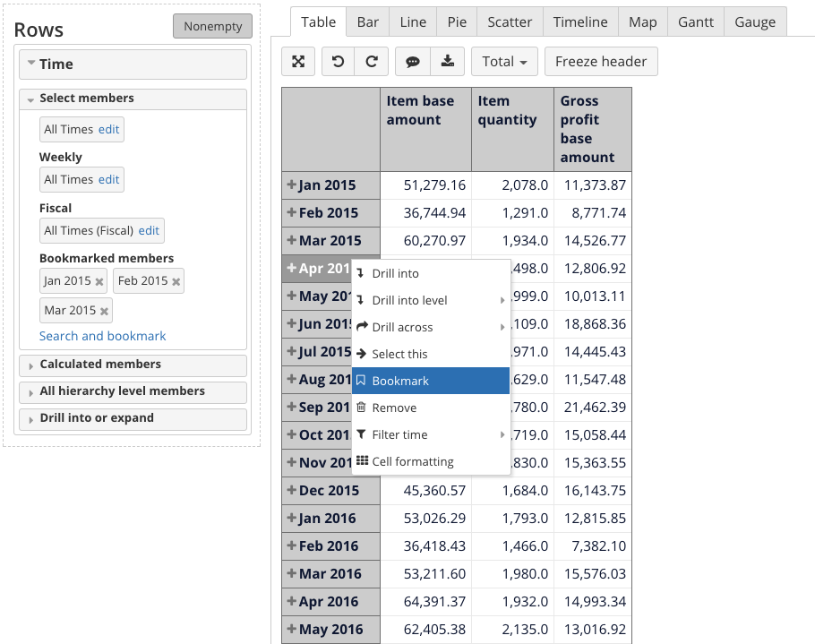This screenshot has width=815, height=644.
Task: Click the fullscreen expand icon
Action: coord(298,62)
